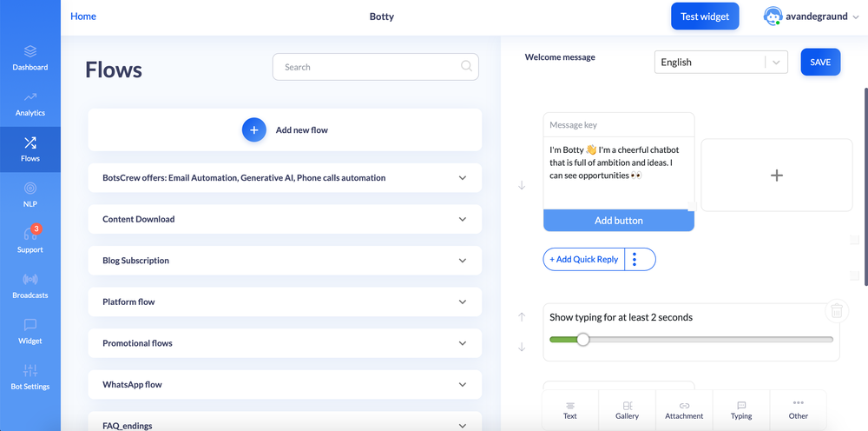
Task: Open Other block options
Action: click(x=799, y=410)
